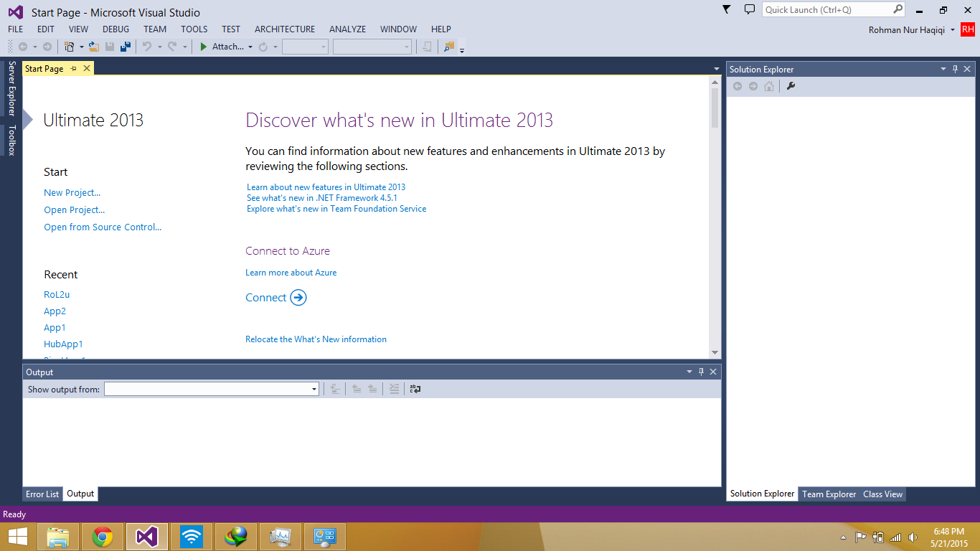980x551 pixels.
Task: Open the ARCHITECTURE menu
Action: click(x=285, y=29)
